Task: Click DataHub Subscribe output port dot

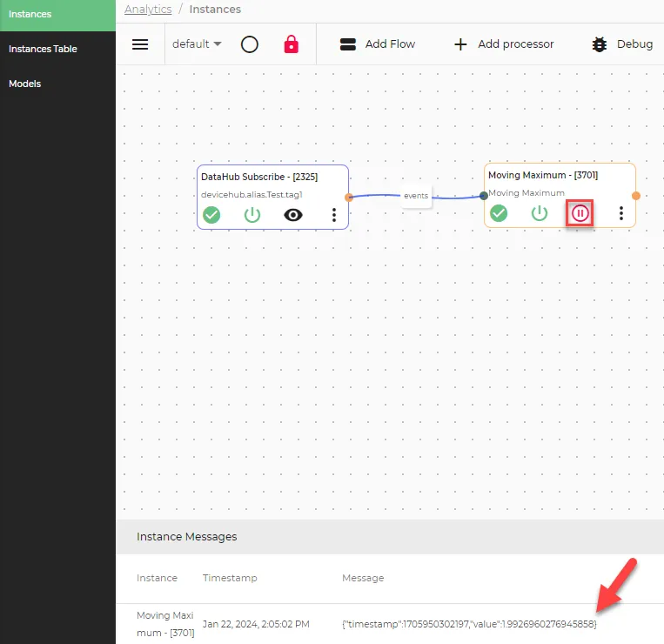Action: 348,198
